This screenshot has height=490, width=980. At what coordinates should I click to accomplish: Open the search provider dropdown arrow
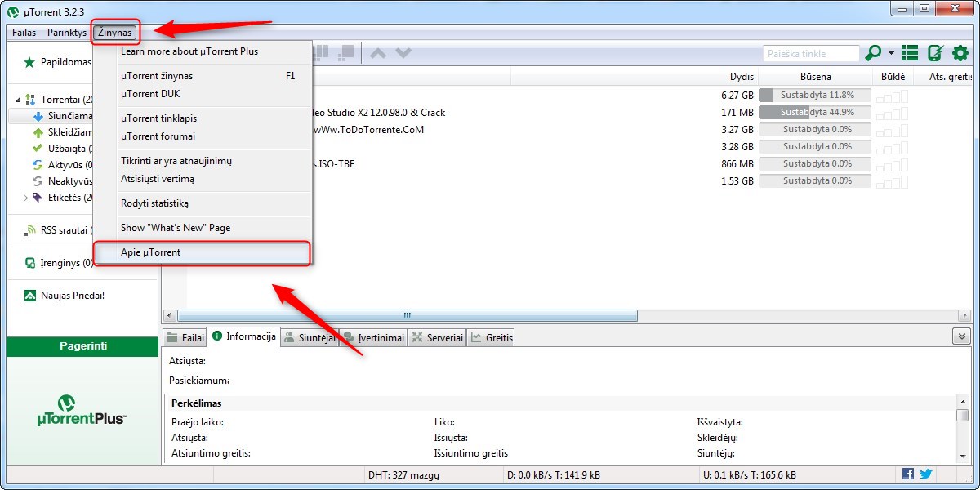[x=891, y=54]
